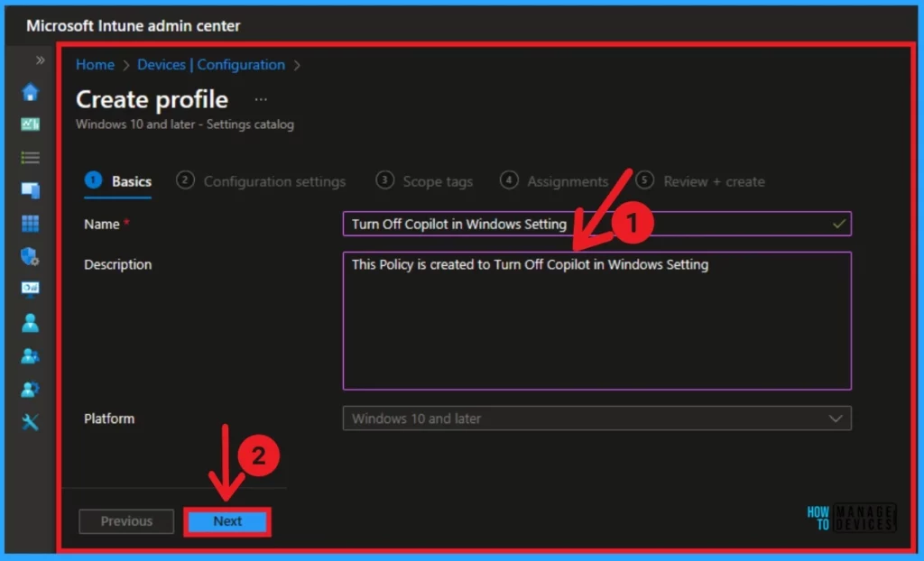Viewport: 924px width, 561px height.
Task: Select the Basics tab
Action: pos(118,181)
